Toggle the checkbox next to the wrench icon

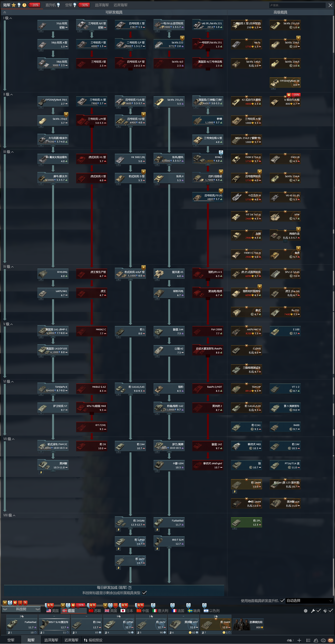point(318,611)
